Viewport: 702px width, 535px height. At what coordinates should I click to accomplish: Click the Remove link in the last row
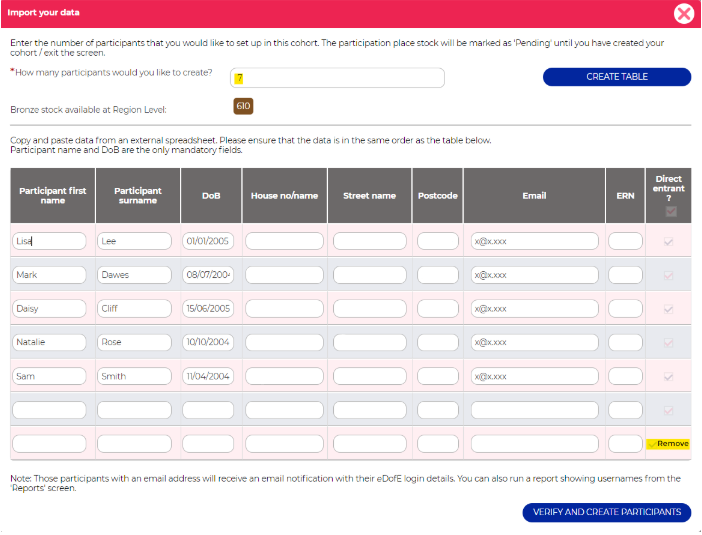click(672, 443)
